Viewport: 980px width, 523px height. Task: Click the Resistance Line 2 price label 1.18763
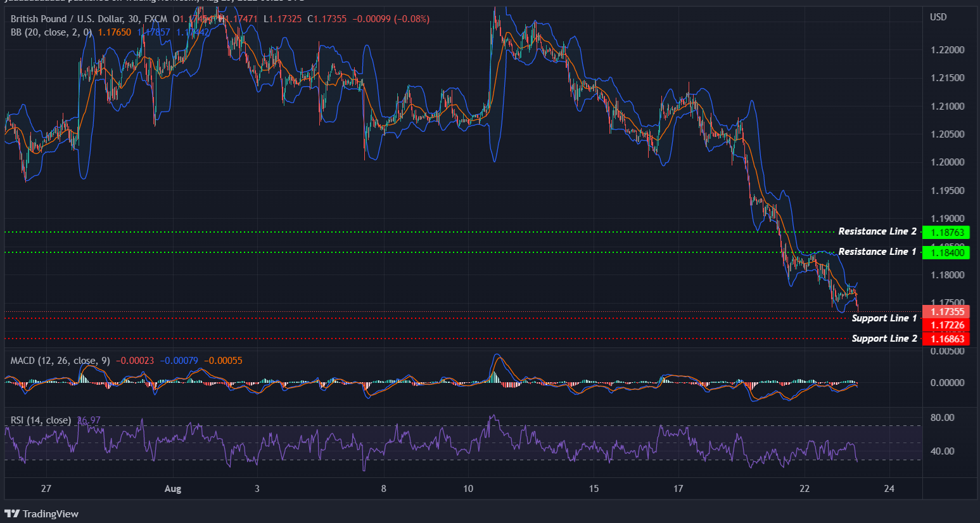(946, 232)
